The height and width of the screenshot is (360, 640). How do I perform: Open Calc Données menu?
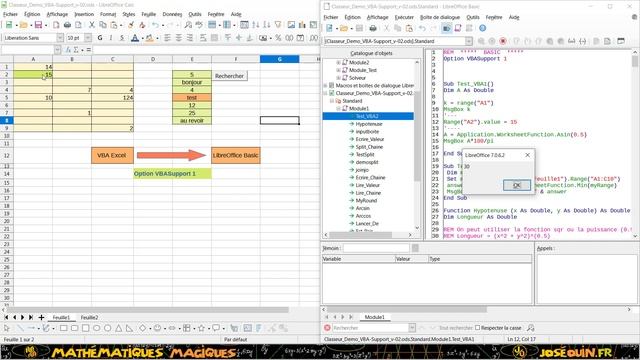click(172, 14)
